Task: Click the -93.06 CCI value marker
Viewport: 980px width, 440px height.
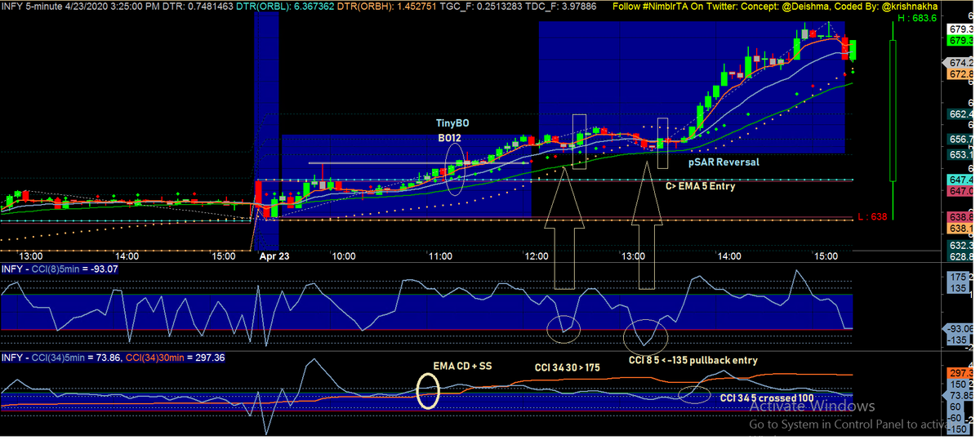Action: tap(960, 328)
